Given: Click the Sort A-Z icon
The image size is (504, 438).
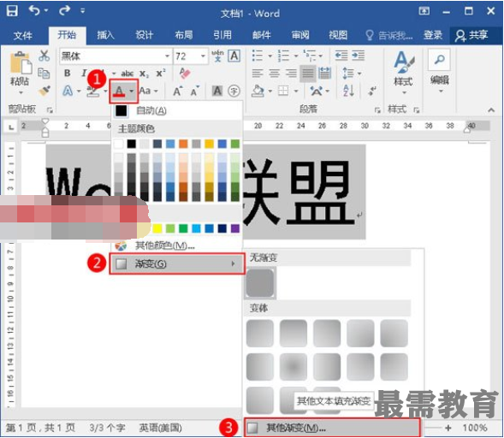Looking at the screenshot, I should (348, 91).
